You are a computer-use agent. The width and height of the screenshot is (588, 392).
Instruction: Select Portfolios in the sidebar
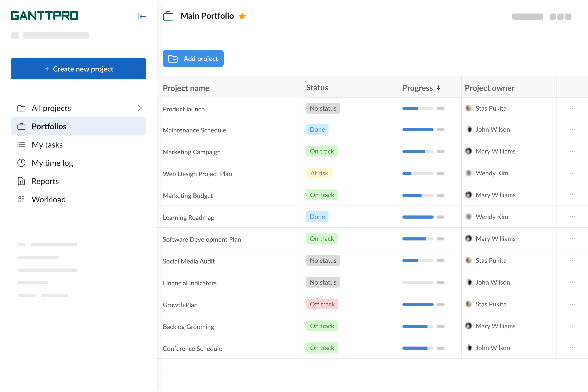(49, 126)
